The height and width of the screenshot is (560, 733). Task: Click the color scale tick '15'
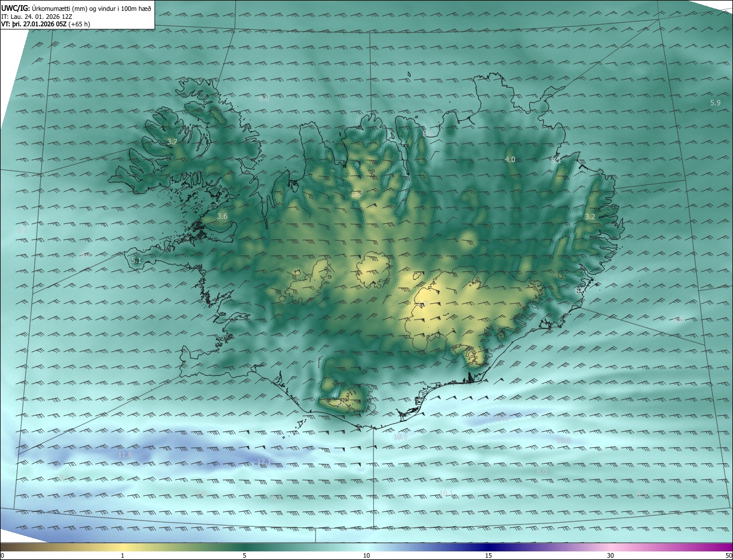(488, 555)
